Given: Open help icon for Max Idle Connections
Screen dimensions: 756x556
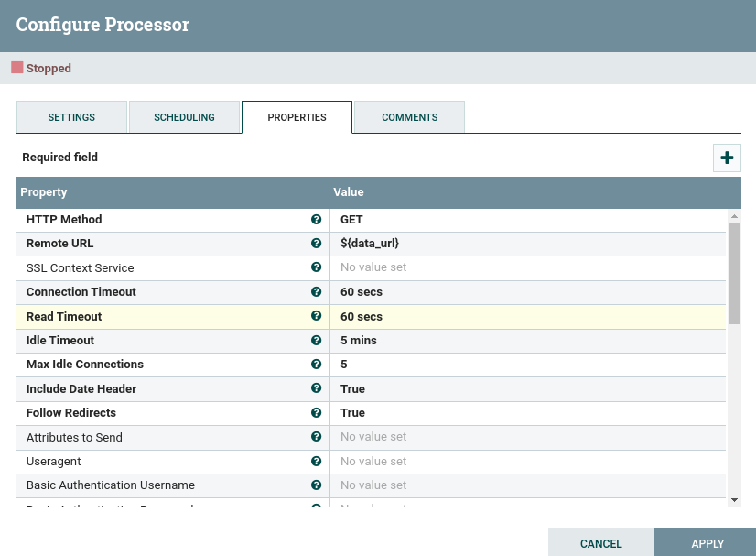Looking at the screenshot, I should coord(317,364).
